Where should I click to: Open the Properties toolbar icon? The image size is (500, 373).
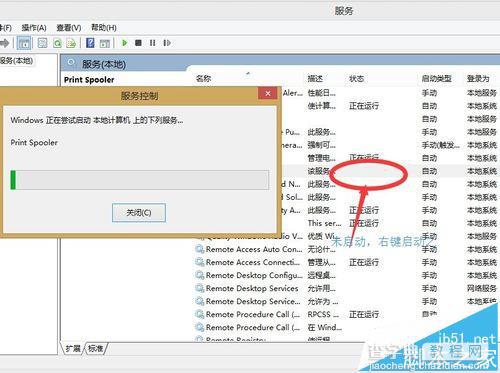(x=42, y=43)
